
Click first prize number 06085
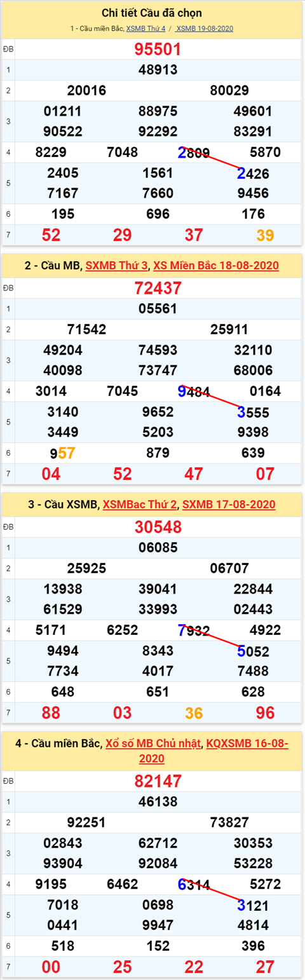158,548
